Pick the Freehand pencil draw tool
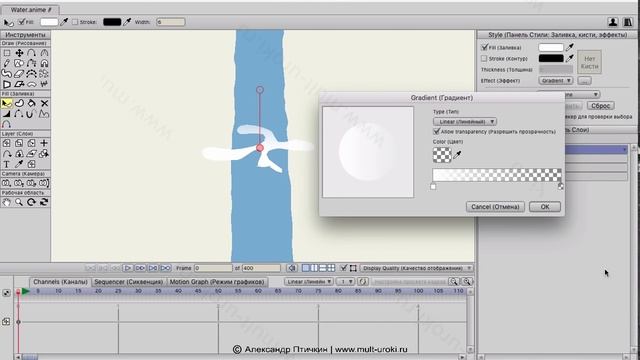Viewport: 640px width, 360px height. click(x=7, y=63)
